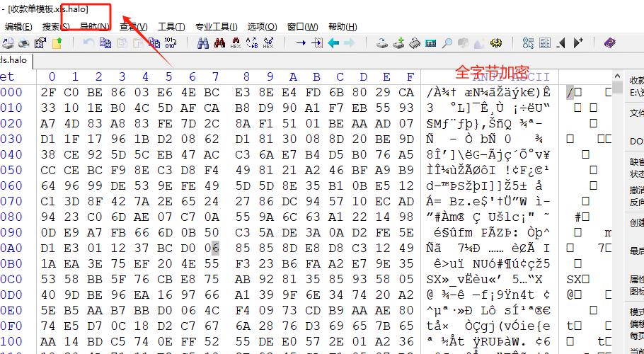
Task: Click the General Options gear icon
Action: (496, 43)
